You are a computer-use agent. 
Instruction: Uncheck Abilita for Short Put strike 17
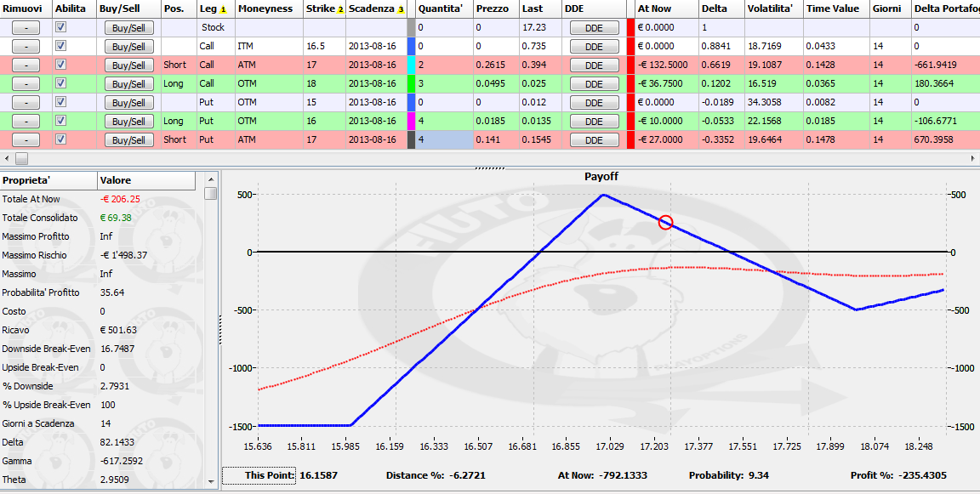coord(60,139)
